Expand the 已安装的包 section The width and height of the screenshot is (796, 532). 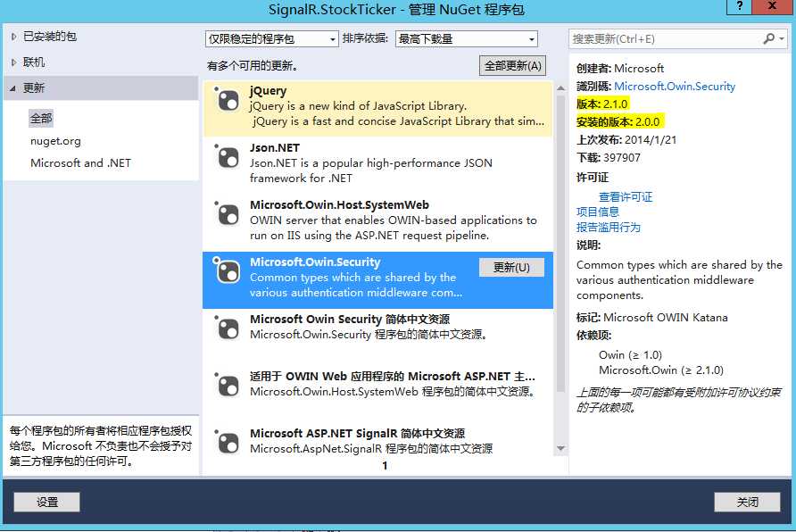pyautogui.click(x=13, y=37)
